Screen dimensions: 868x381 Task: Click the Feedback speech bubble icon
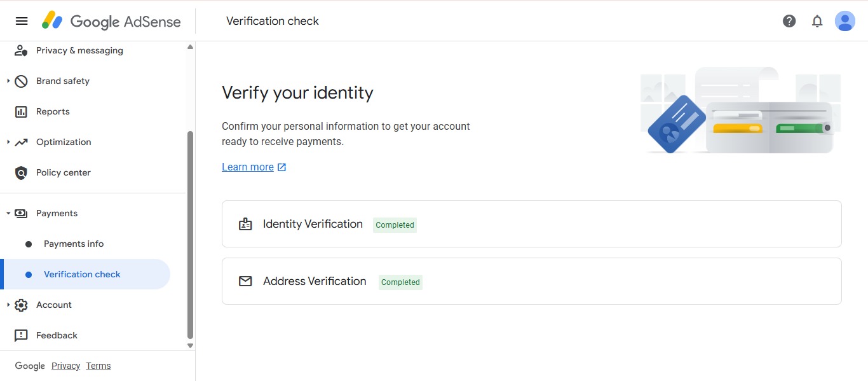(x=21, y=335)
